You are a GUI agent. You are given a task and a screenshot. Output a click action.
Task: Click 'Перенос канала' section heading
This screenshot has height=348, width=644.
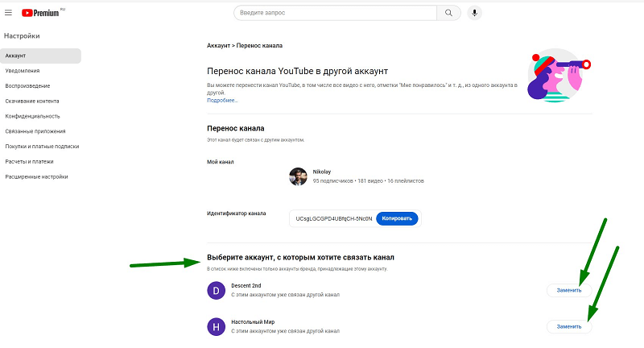(236, 128)
